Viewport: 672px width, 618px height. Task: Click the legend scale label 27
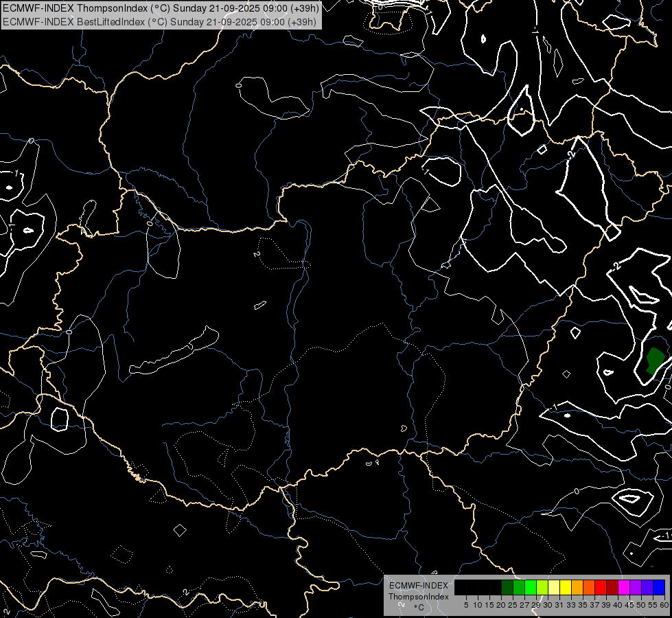(x=524, y=605)
